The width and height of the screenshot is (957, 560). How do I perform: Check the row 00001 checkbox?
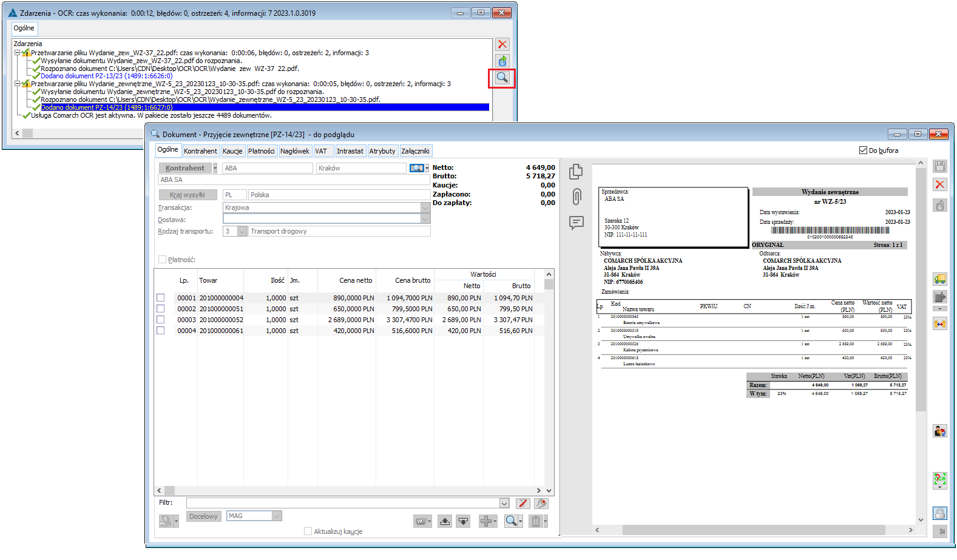click(161, 298)
